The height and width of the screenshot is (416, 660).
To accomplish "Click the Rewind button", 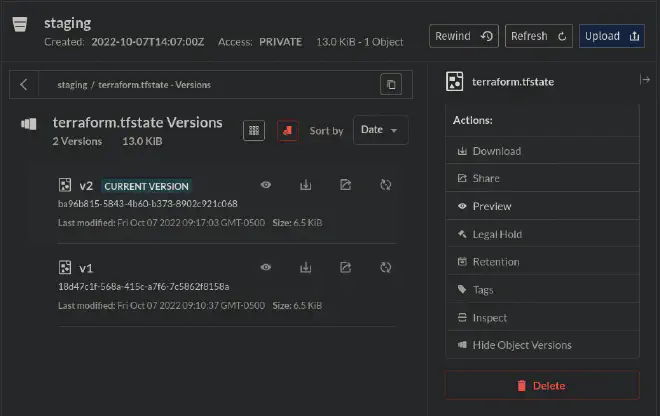I will pos(464,36).
